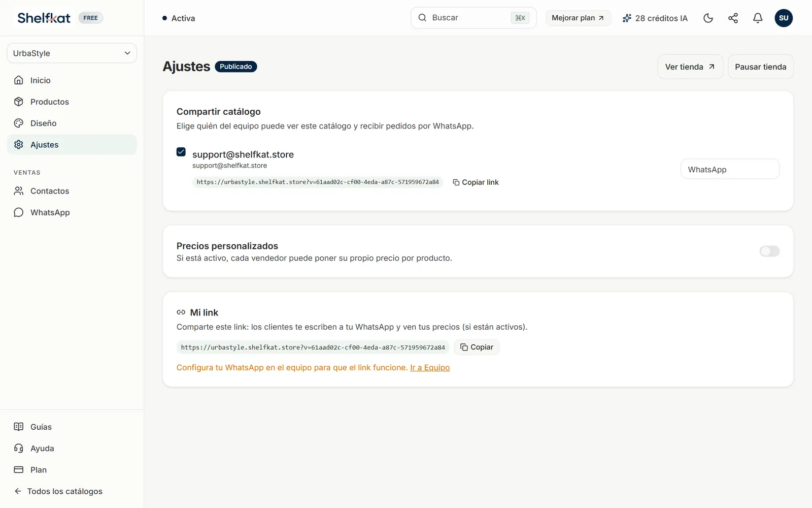
Task: Select Ajustes in sidebar
Action: click(x=72, y=145)
